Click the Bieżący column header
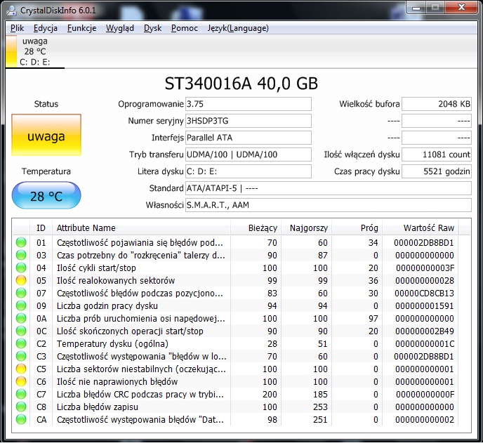Screen dimensions: 483x448 tap(256, 228)
